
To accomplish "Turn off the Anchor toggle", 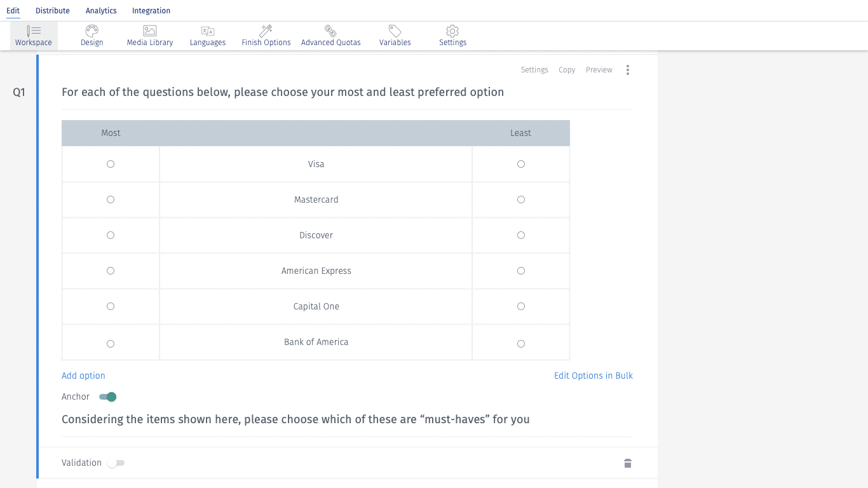I will 108,397.
